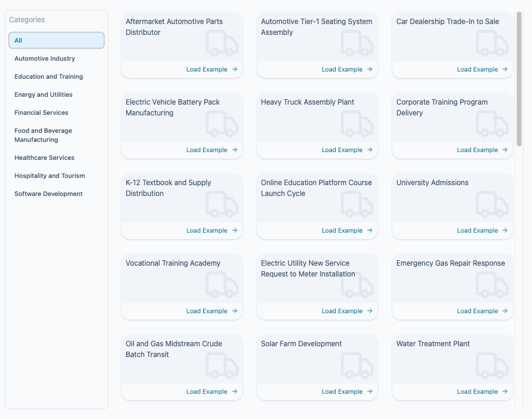Click the truck icon on Corporate Training Program Delivery
Screen dimensions: 532x419
(x=492, y=124)
